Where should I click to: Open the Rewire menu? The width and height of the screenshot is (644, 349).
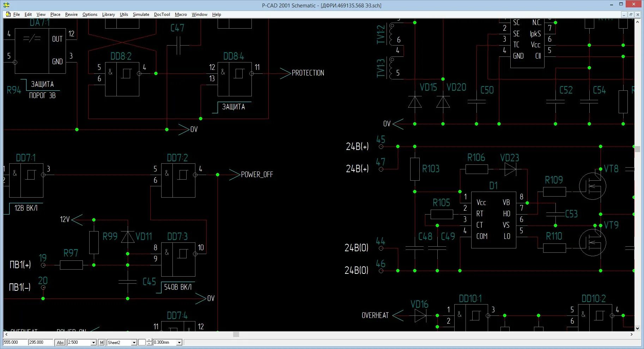(71, 14)
